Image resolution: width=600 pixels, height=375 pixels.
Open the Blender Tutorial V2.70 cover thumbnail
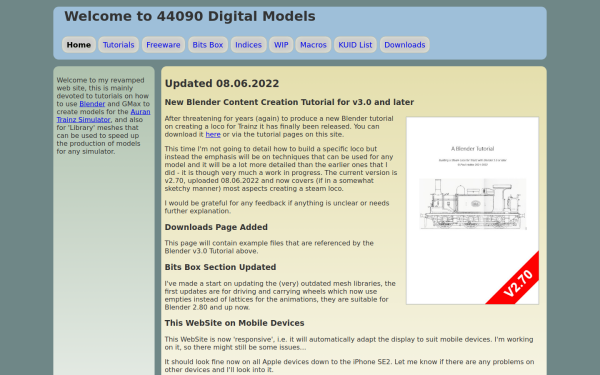[x=473, y=210]
